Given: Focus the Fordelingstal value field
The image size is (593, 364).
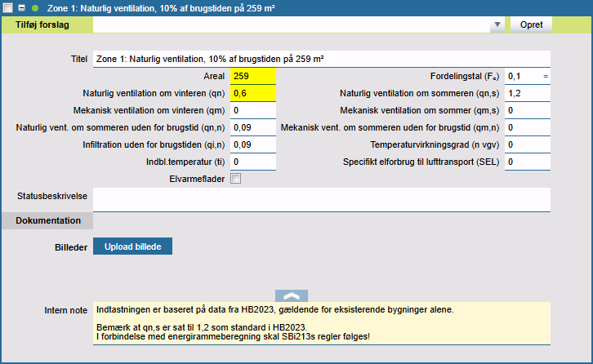Looking at the screenshot, I should [523, 76].
